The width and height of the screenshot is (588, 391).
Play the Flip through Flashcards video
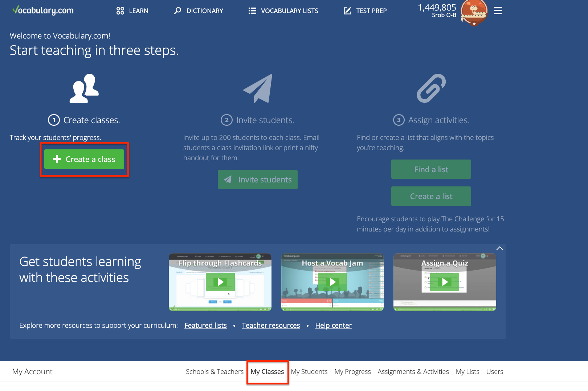tap(220, 282)
